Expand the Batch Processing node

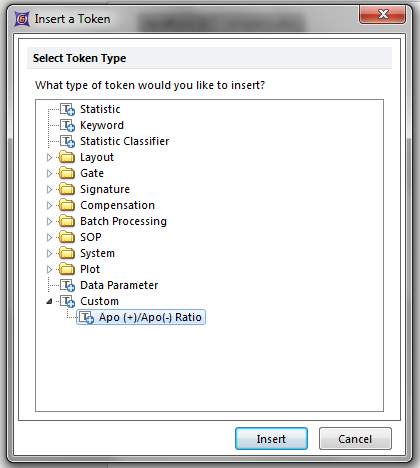tap(49, 221)
